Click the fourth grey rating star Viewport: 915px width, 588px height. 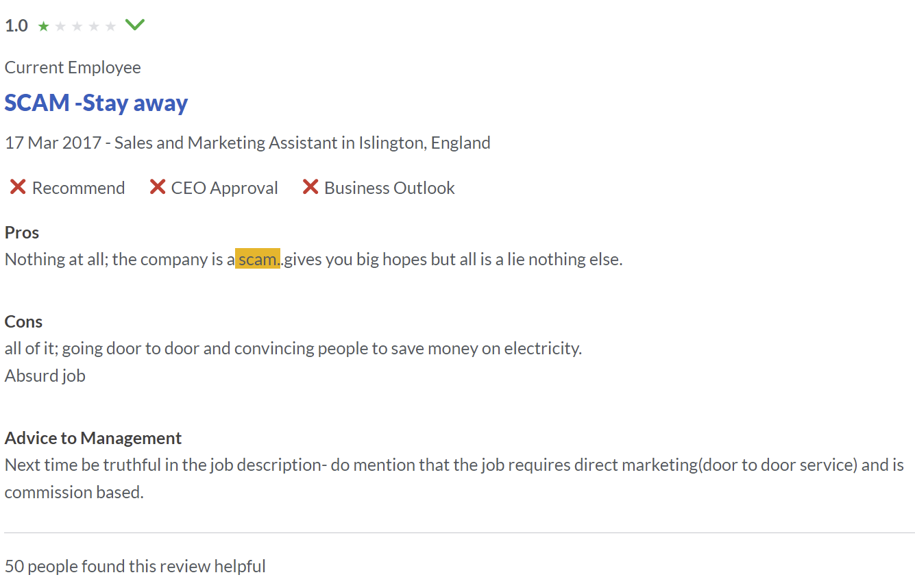point(94,26)
